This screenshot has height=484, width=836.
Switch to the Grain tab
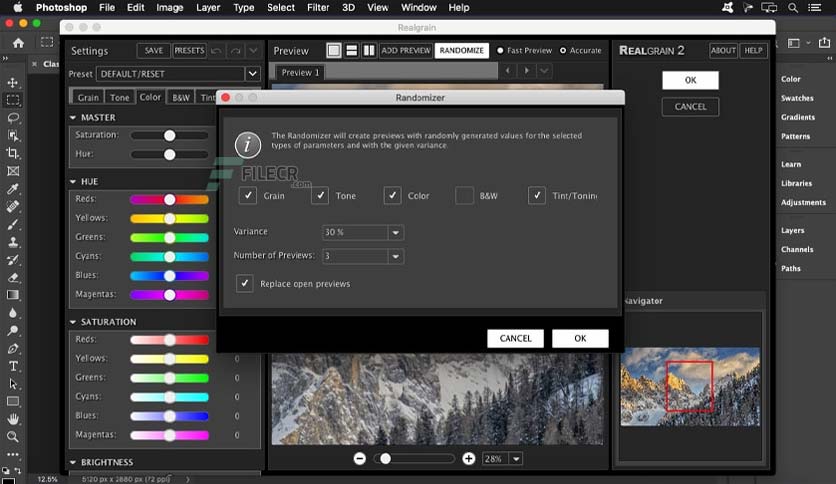click(x=88, y=98)
